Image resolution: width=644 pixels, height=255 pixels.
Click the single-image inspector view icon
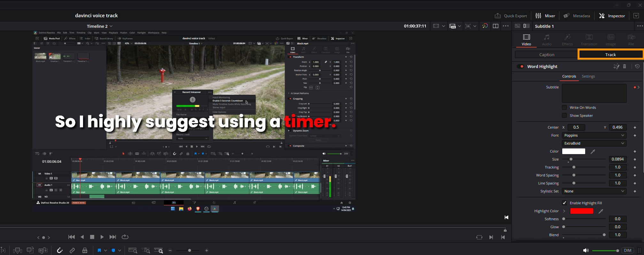[x=517, y=26]
